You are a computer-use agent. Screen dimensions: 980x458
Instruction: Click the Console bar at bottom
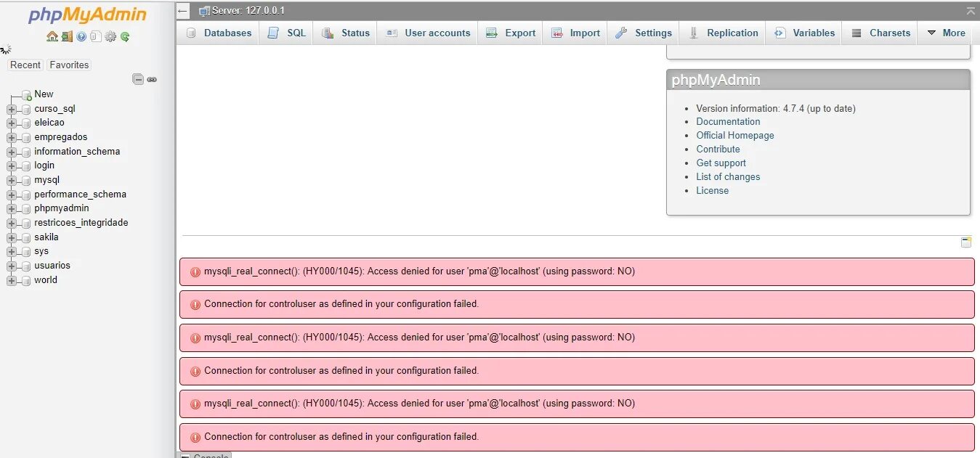click(205, 455)
